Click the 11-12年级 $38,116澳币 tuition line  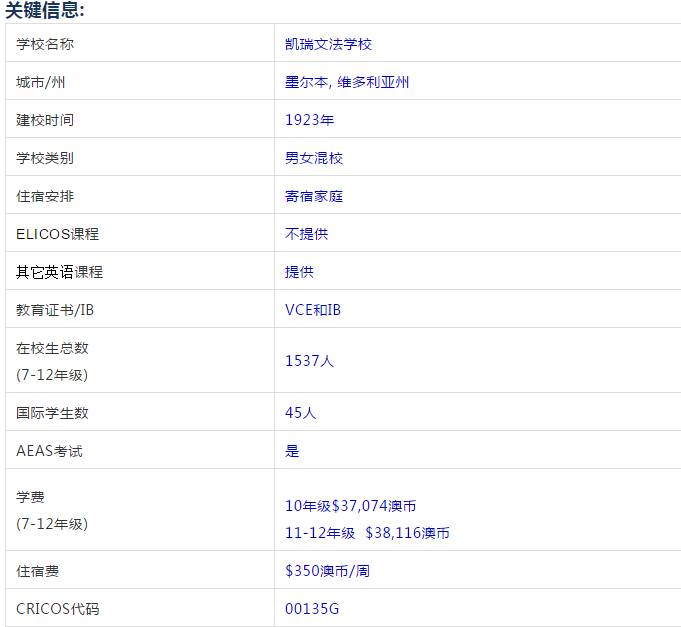pos(367,533)
